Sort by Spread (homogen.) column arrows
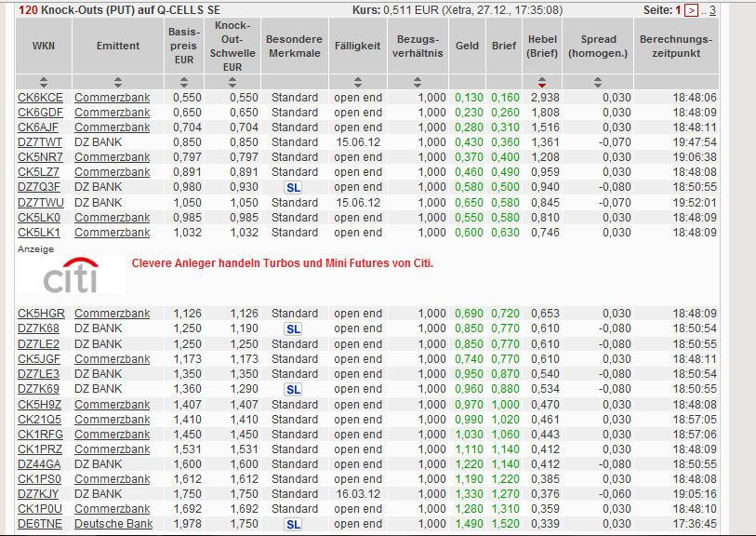 (x=598, y=82)
